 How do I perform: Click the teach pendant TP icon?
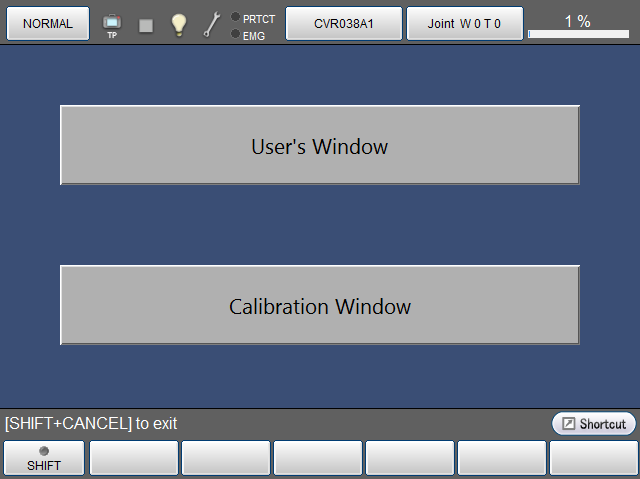click(112, 24)
